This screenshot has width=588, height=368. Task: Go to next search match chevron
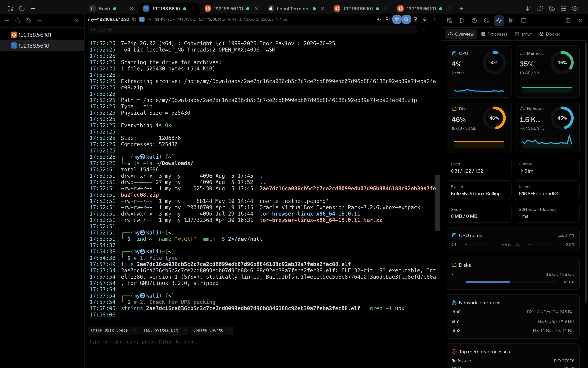(434, 30)
